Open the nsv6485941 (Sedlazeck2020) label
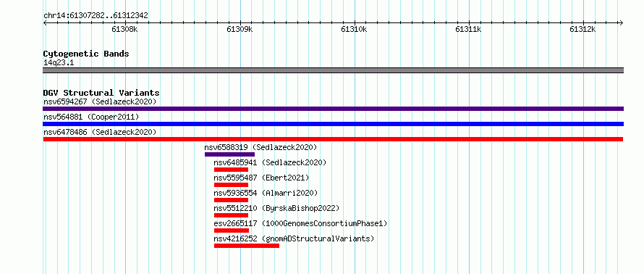The width and height of the screenshot is (644, 274). pyautogui.click(x=270, y=162)
